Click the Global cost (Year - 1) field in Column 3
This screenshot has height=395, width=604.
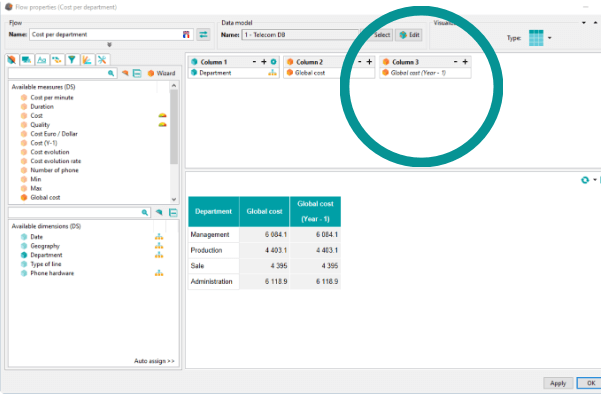425,73
